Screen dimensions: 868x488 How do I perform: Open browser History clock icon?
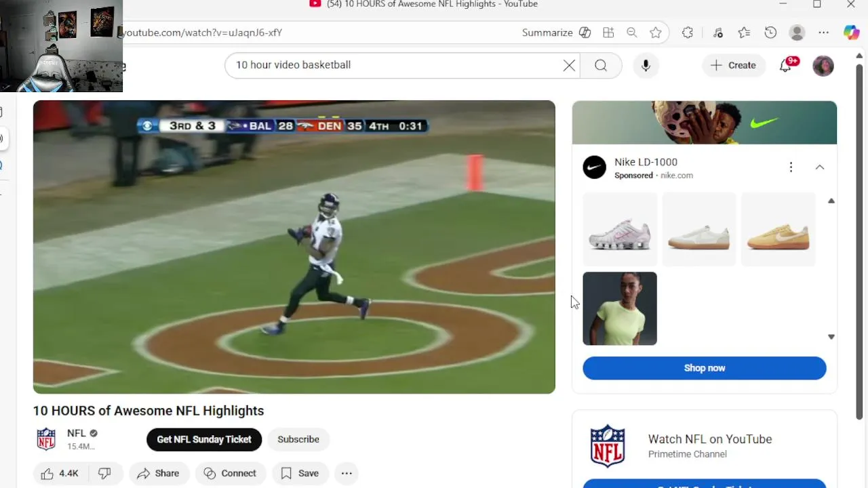click(770, 33)
